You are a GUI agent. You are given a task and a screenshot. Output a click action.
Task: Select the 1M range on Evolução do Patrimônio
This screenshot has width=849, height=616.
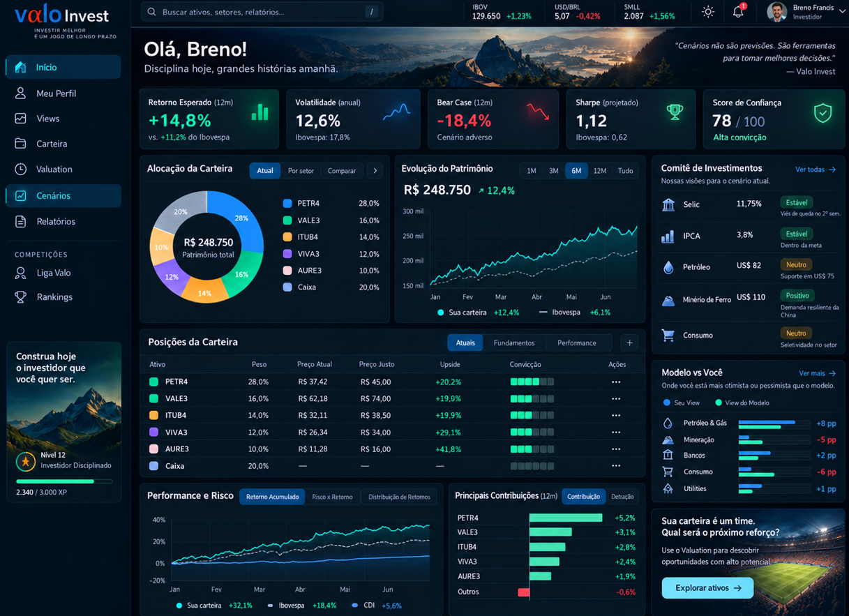[532, 171]
